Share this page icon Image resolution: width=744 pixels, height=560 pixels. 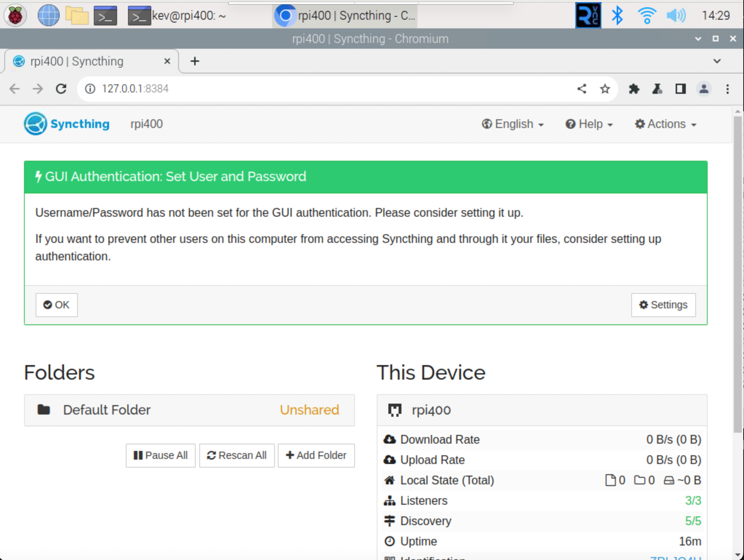pyautogui.click(x=581, y=89)
